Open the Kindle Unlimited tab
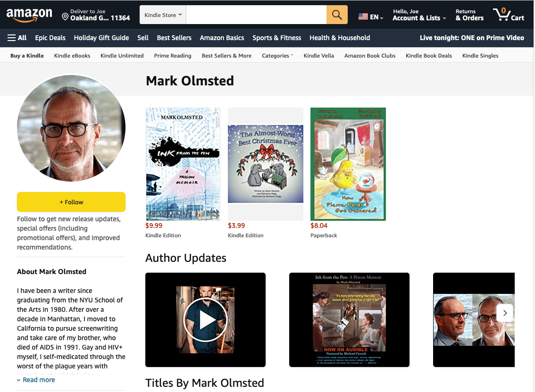 coord(122,56)
